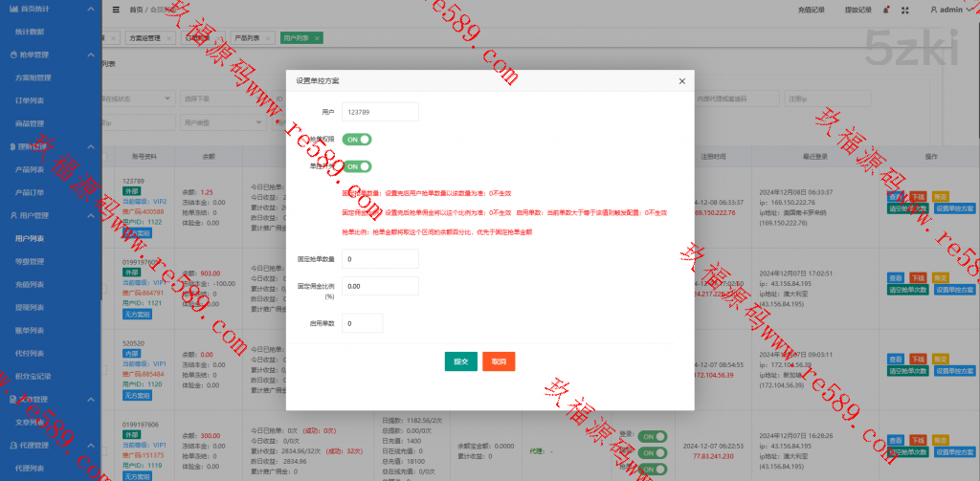
Task: Click the fullscreen toggle icon in header
Action: pyautogui.click(x=905, y=10)
